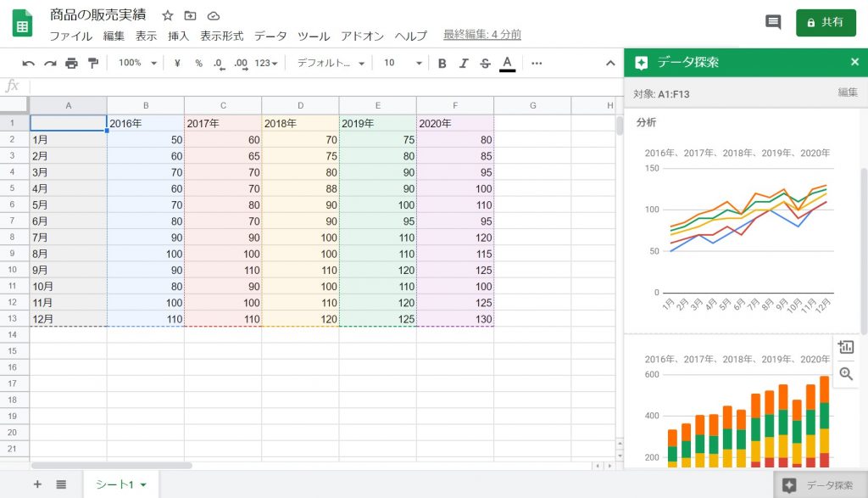The width and height of the screenshot is (868, 498).
Task: Activate the paint format tool
Action: tap(93, 63)
